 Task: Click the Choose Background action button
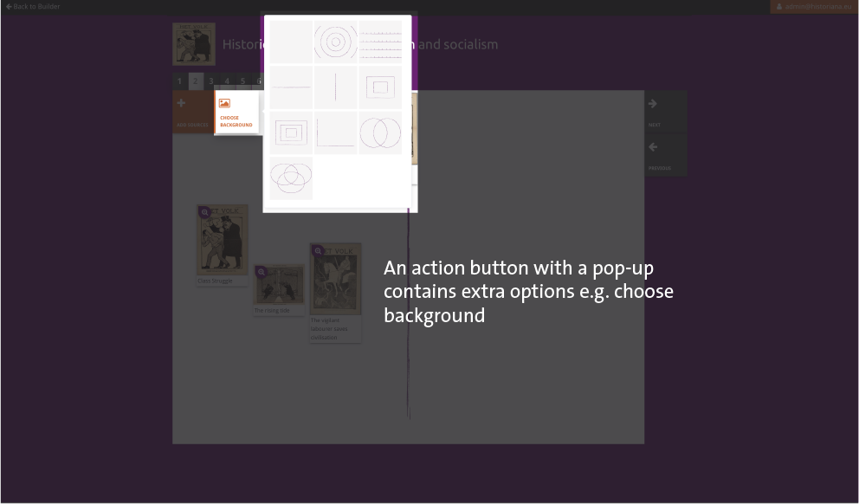click(236, 113)
